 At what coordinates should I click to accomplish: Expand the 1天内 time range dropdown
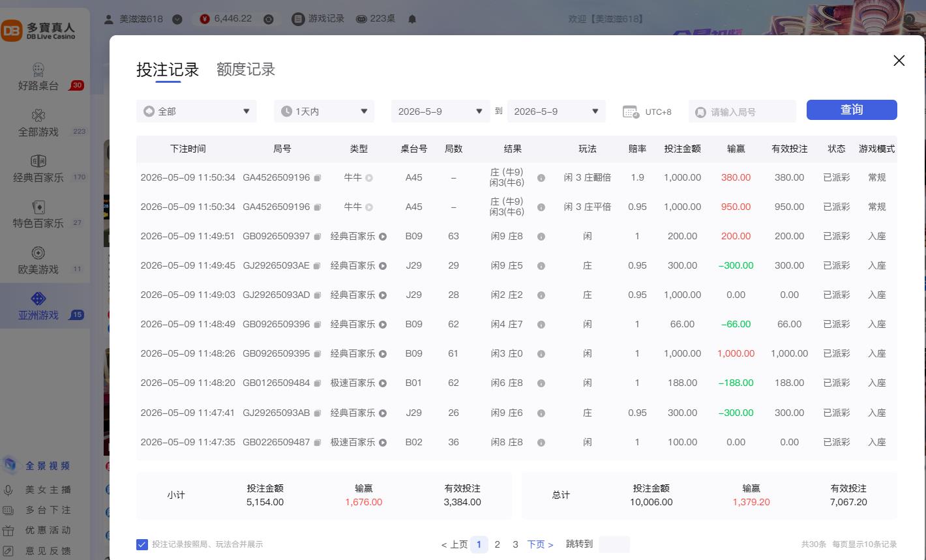click(324, 111)
